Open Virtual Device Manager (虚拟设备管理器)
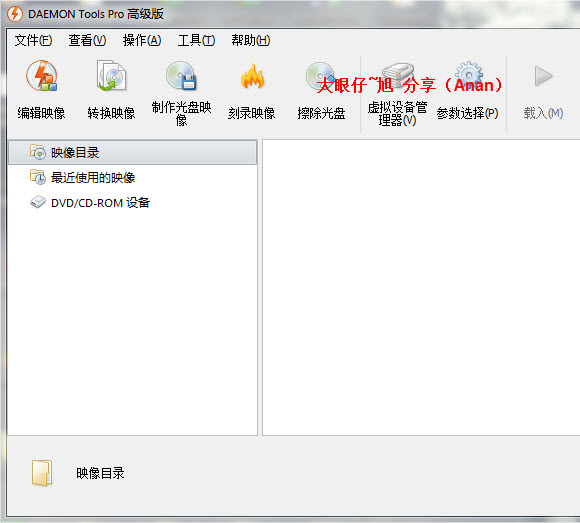This screenshot has width=580, height=523. (398, 76)
